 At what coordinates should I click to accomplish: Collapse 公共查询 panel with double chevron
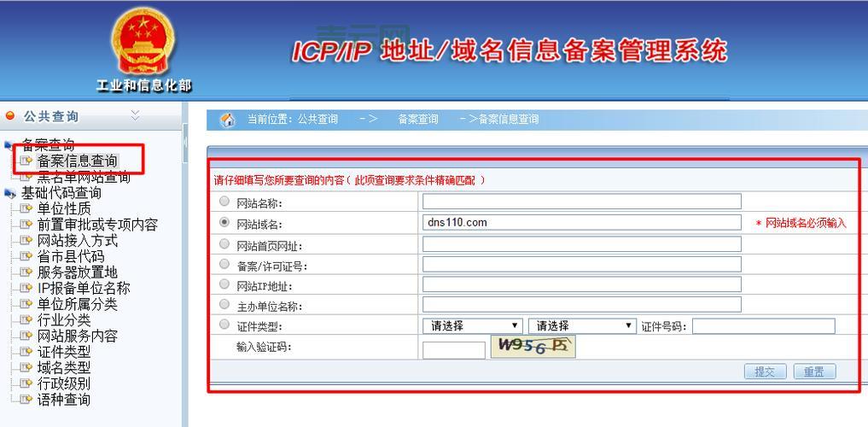tap(135, 115)
